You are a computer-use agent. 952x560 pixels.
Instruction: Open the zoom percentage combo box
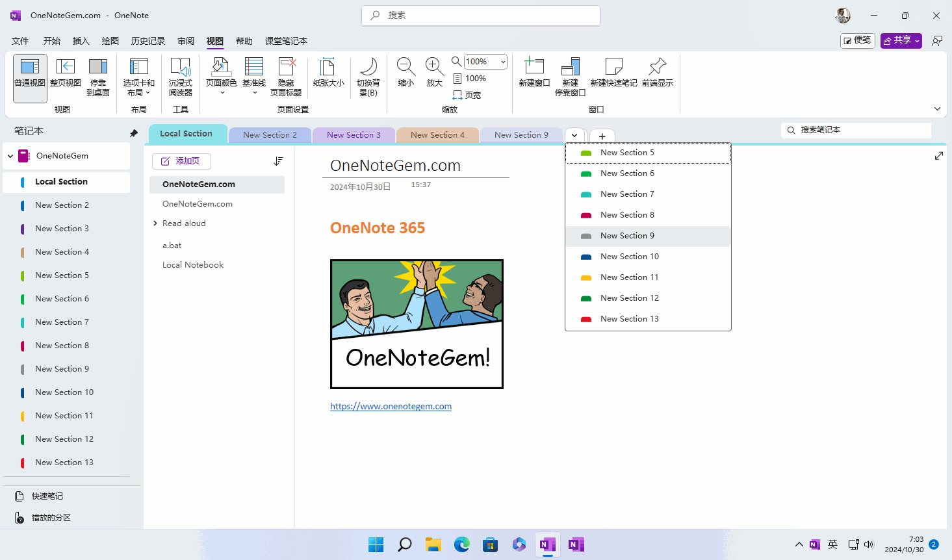point(485,62)
